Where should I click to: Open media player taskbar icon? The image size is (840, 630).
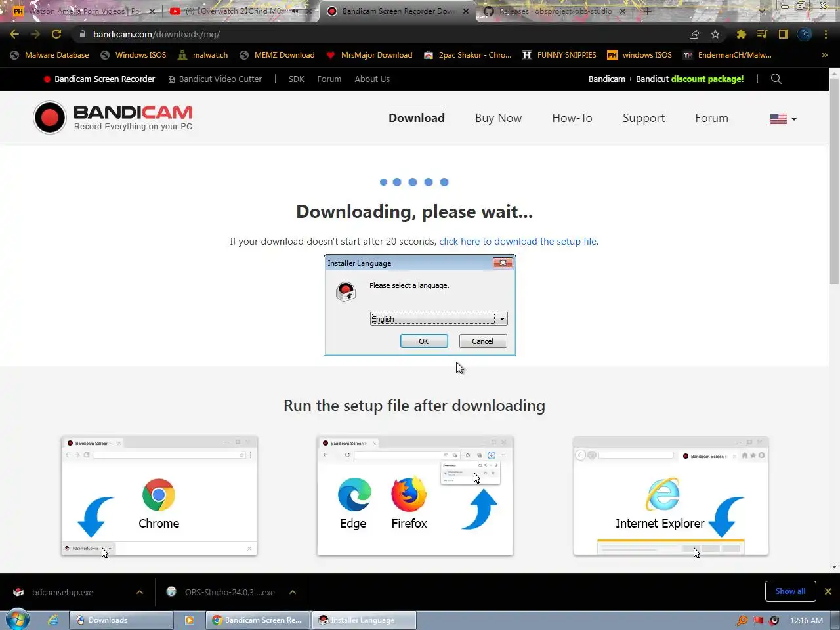[189, 620]
